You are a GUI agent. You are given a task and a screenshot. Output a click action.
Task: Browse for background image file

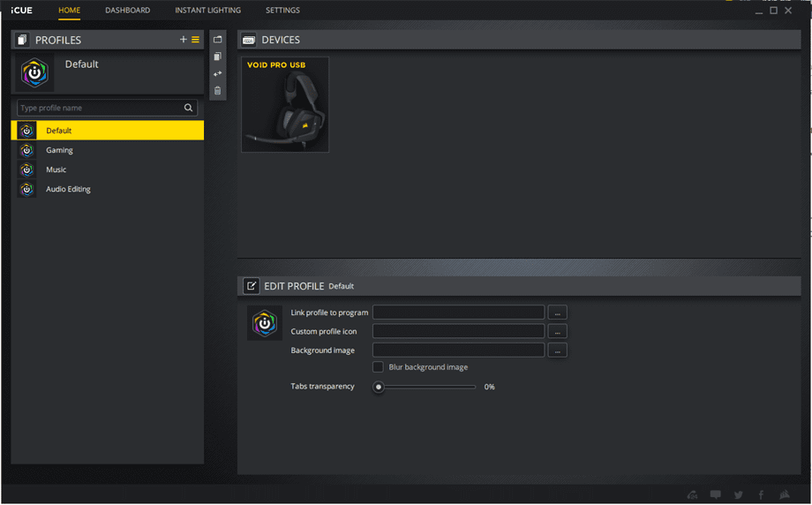(x=557, y=350)
